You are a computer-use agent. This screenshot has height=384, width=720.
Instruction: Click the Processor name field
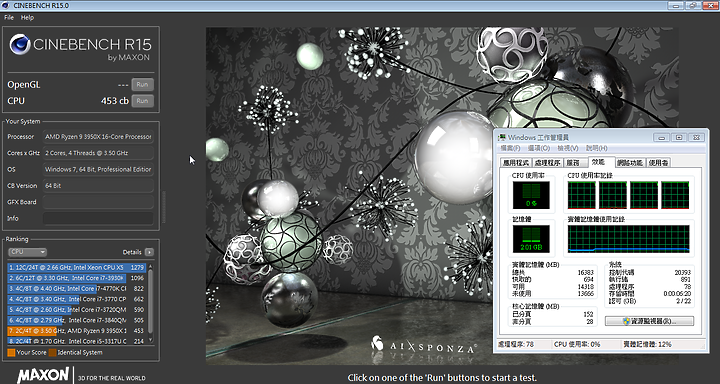coord(98,137)
